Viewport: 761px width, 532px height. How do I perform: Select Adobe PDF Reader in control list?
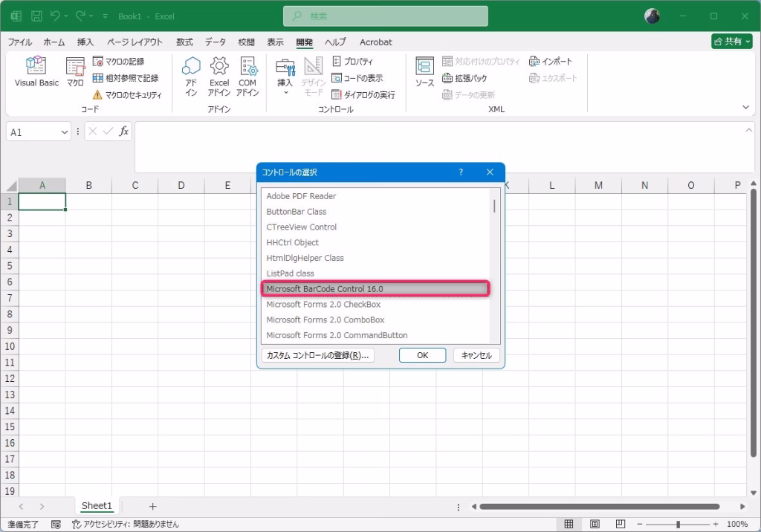[375, 196]
